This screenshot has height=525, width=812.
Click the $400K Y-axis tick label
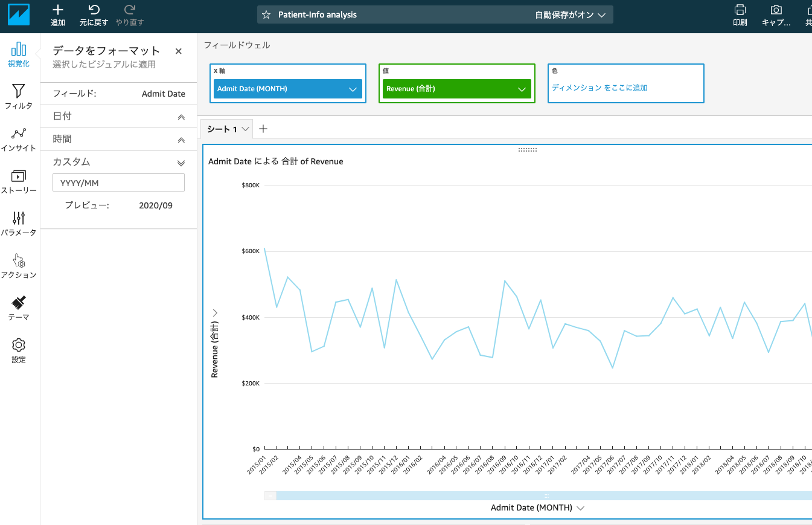(x=252, y=317)
